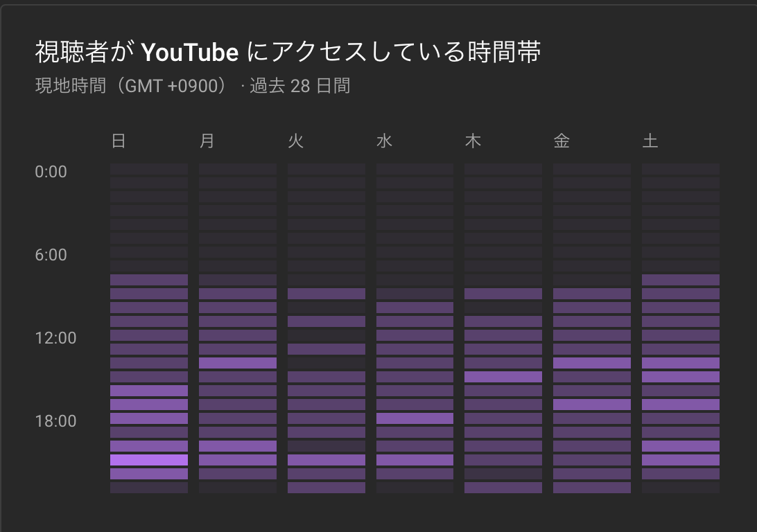Select the brightest Sunday 21:00 heatmap cell
The image size is (757, 532).
149,460
